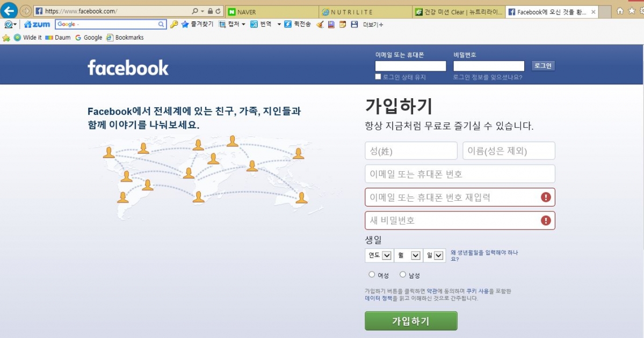Screen dimensions: 644x338
Task: Open the Google bookmark on favorites bar
Action: pos(88,38)
